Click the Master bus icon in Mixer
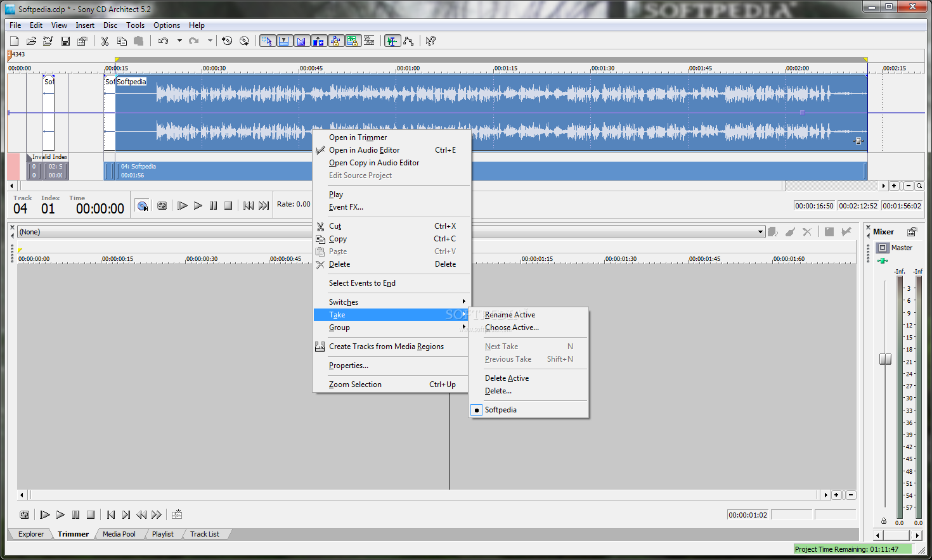Screen dimensions: 932x560 (x=883, y=248)
